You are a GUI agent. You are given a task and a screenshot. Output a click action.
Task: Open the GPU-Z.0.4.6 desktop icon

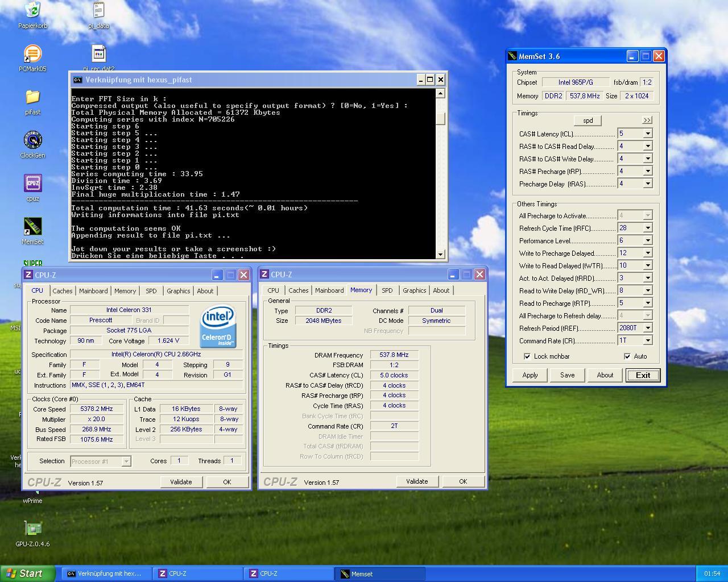click(32, 529)
